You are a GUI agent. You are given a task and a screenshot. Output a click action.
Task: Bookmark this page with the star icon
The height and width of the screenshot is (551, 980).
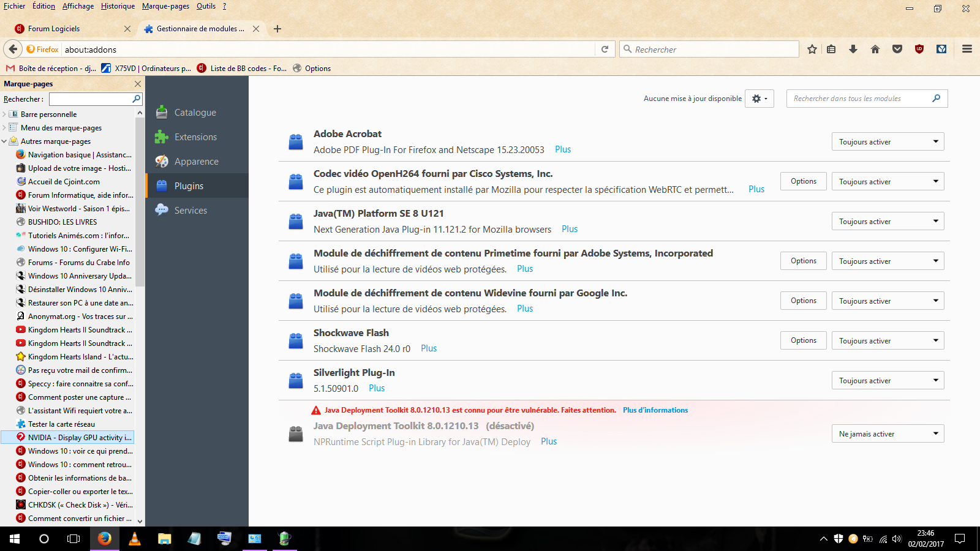coord(812,49)
